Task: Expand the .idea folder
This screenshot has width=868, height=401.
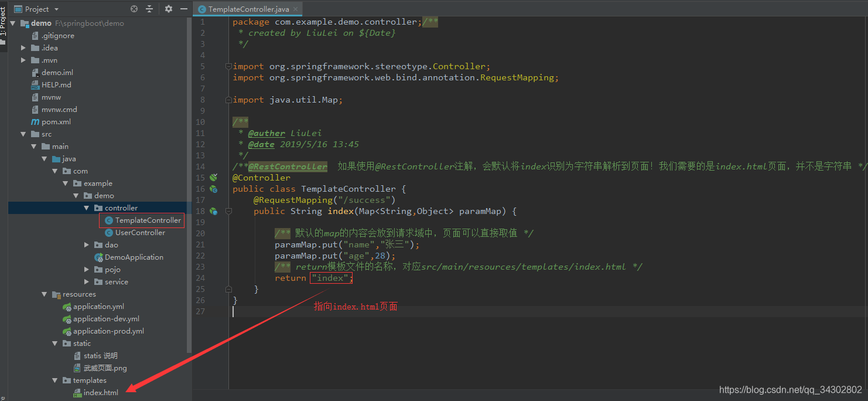Action: point(23,48)
